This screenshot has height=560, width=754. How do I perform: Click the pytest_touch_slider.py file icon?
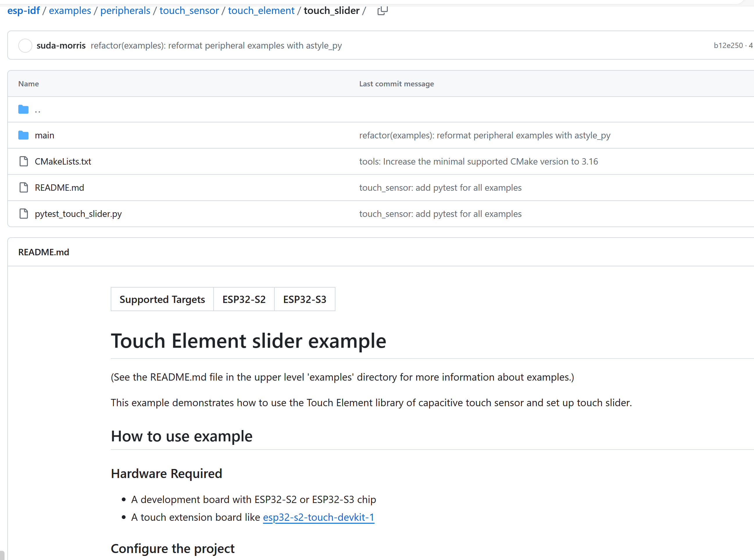23,214
